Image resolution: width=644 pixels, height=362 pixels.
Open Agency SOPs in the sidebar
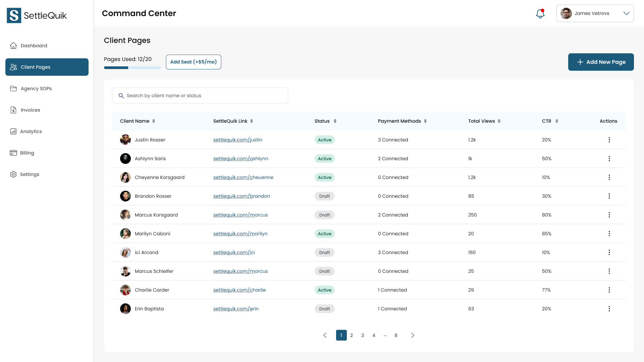[x=36, y=88]
